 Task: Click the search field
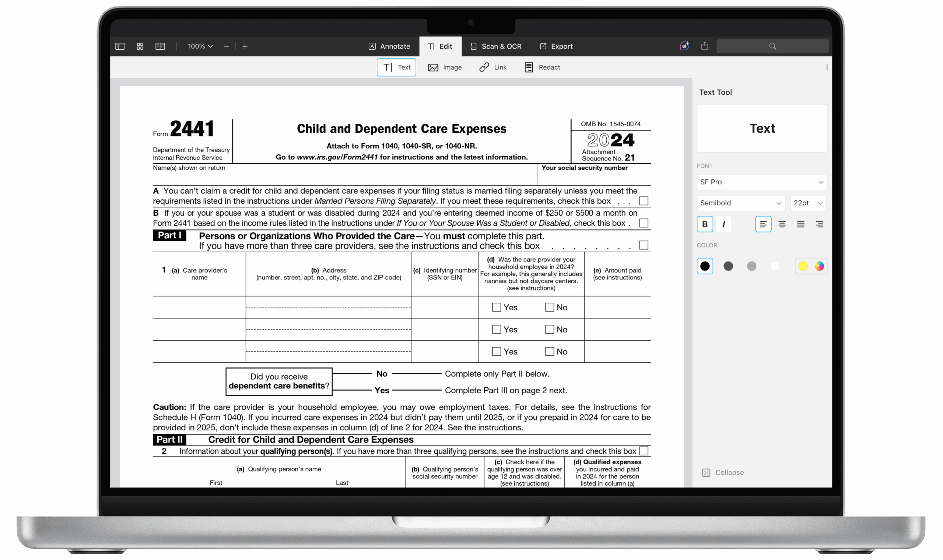point(772,46)
